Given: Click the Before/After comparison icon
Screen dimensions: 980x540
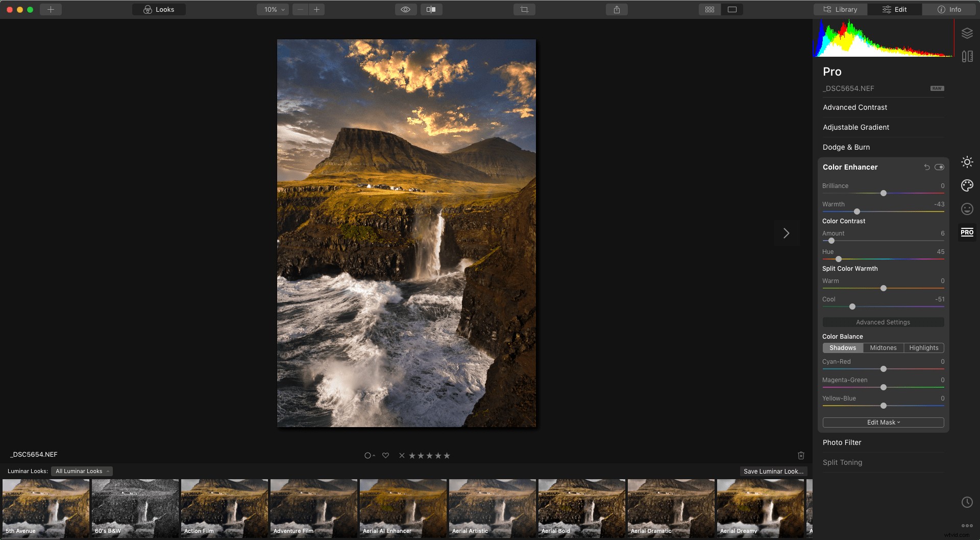Looking at the screenshot, I should [x=431, y=9].
